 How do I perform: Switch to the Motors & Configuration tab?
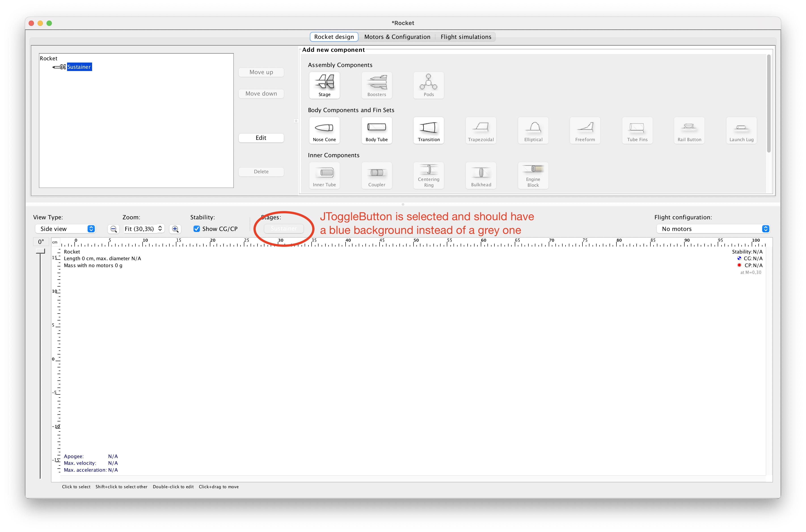(x=397, y=37)
